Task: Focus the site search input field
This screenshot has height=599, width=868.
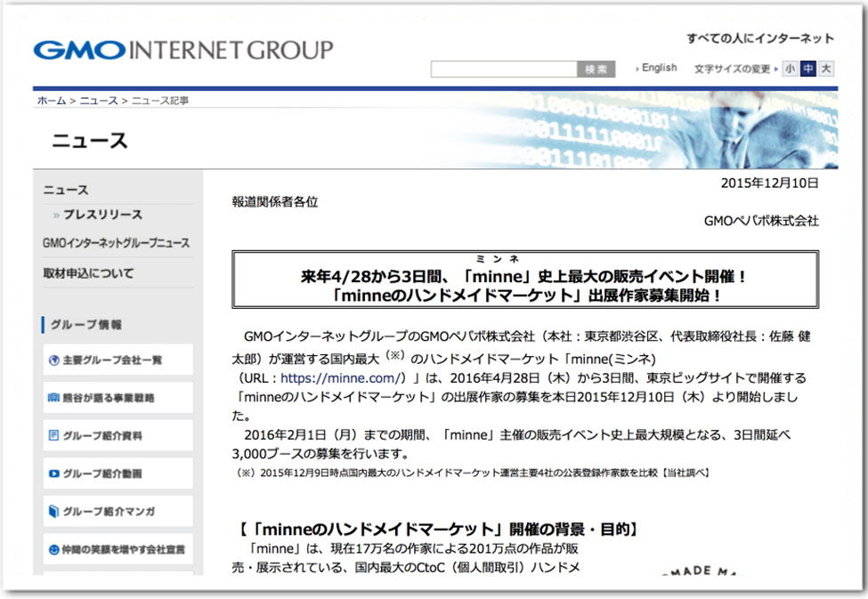Action: (504, 69)
